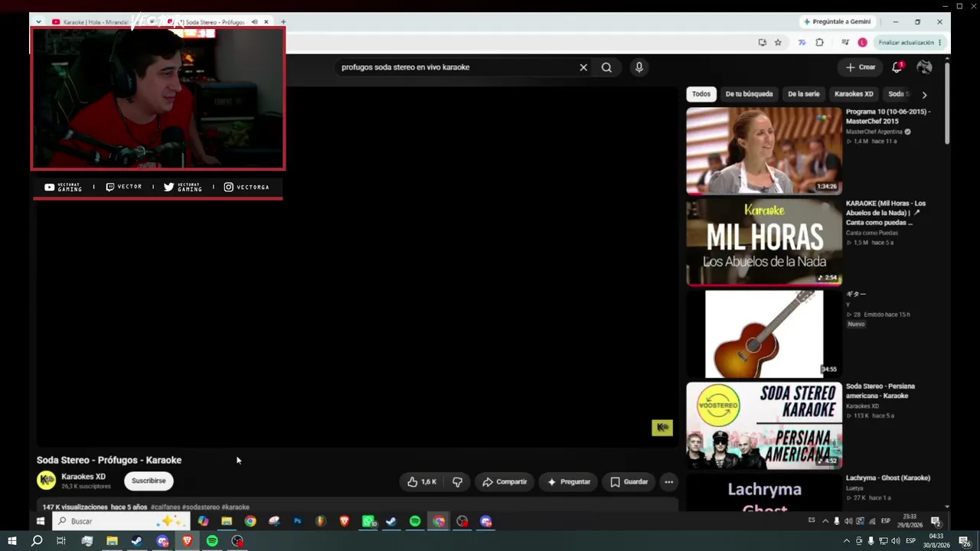Open the bottom taskbar notification center
980x551 pixels.
tap(966, 541)
